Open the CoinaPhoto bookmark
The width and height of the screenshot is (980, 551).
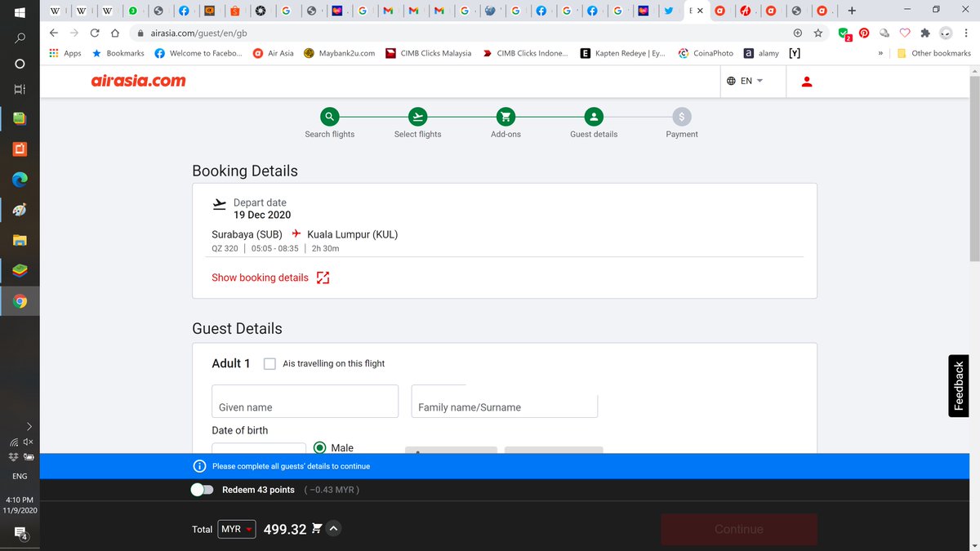tap(706, 53)
